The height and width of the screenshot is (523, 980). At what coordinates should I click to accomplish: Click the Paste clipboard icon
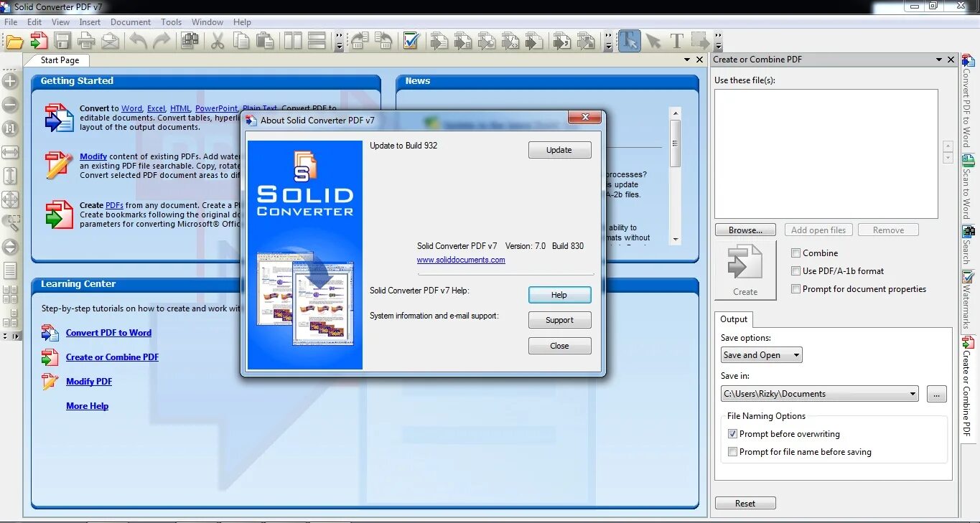[x=265, y=41]
